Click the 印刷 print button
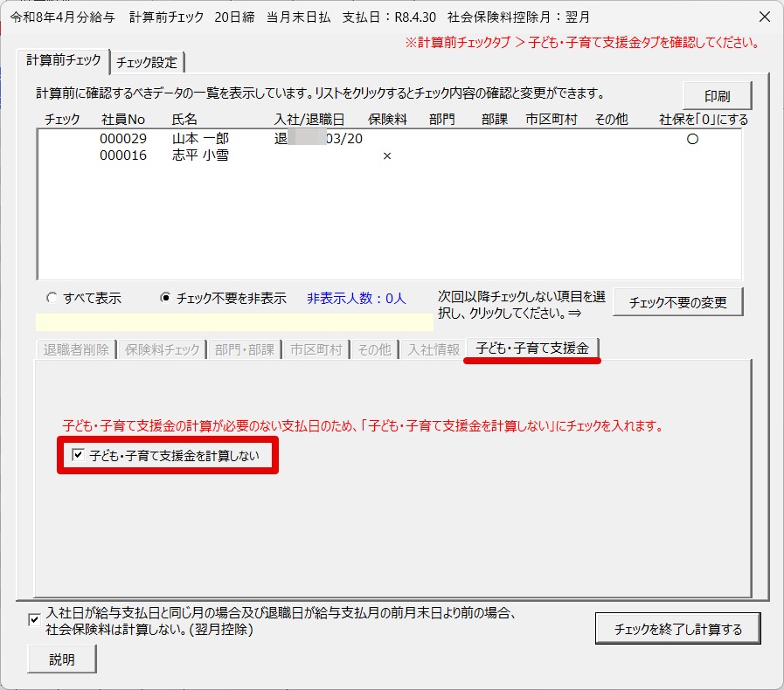This screenshot has width=784, height=690. point(717,96)
